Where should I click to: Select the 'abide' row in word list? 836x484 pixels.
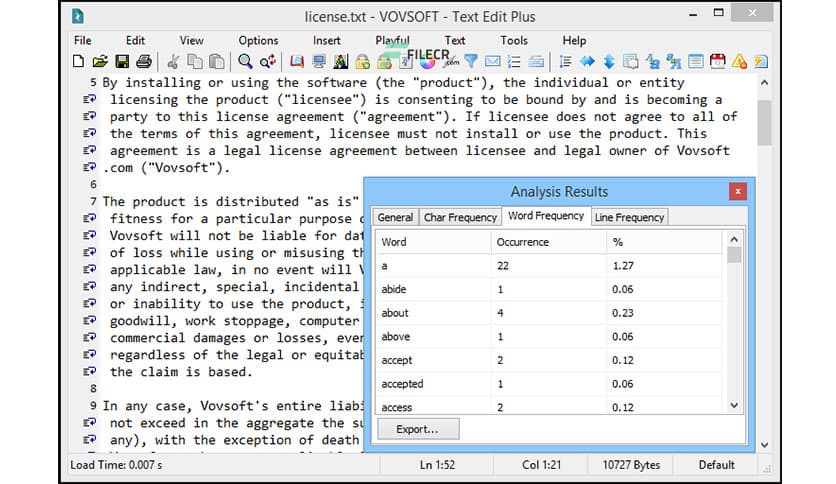click(x=549, y=289)
